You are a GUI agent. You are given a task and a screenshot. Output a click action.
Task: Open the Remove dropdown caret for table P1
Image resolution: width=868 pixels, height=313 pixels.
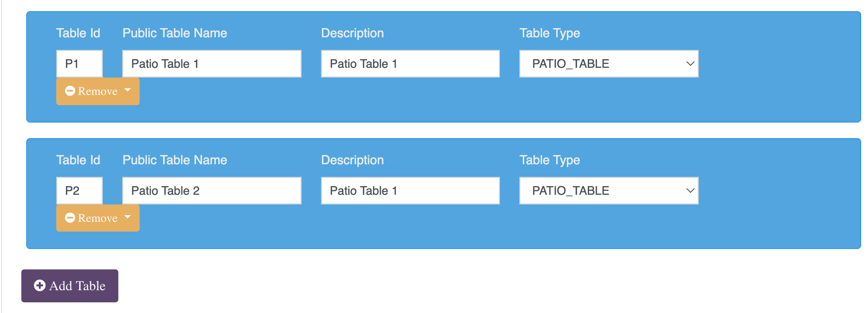128,90
